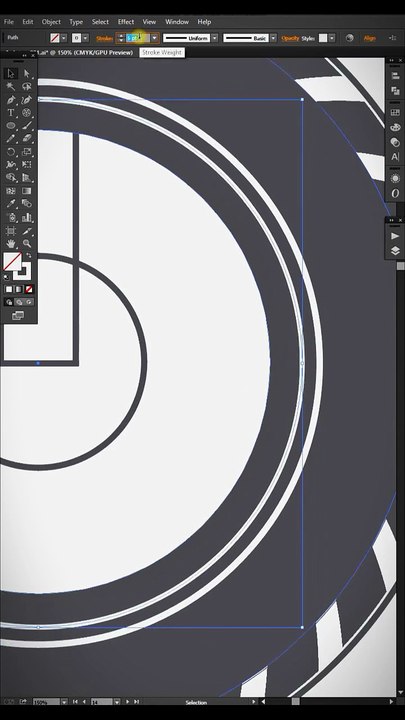Select the Type tool
The image size is (405, 720).
point(11,112)
